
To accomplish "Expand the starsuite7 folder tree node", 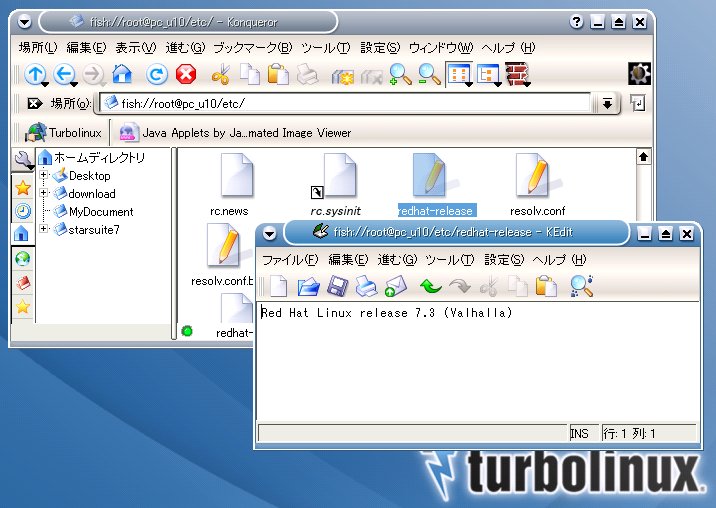I will pyautogui.click(x=43, y=228).
